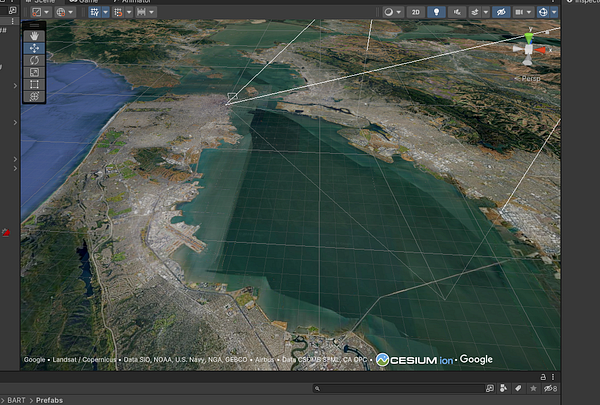Select the Hand view tool

[x=34, y=35]
